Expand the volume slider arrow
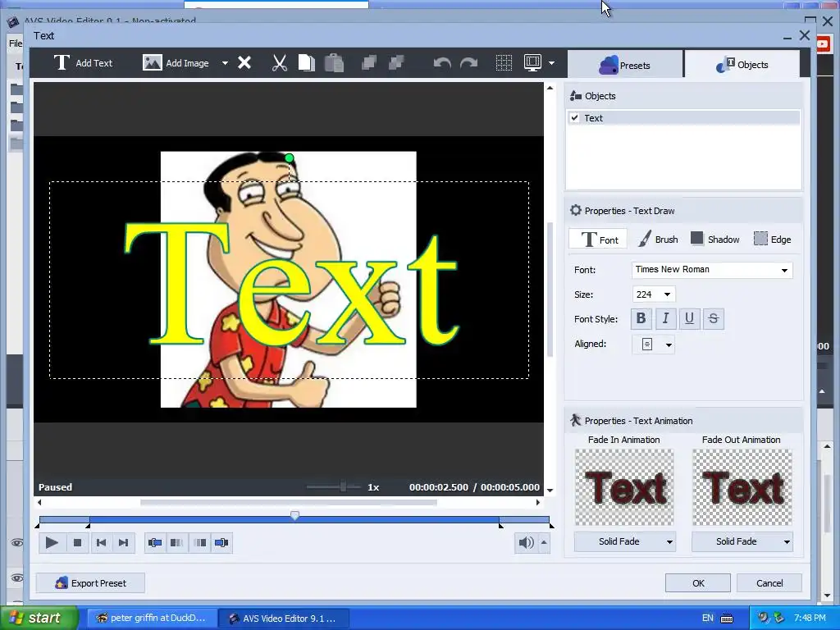840x630 pixels. tap(544, 543)
